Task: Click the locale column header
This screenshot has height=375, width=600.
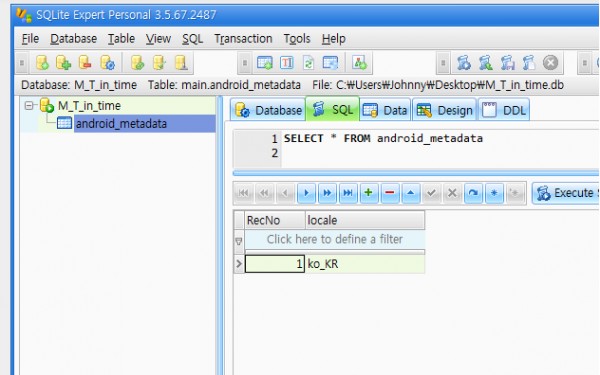Action: 365,220
